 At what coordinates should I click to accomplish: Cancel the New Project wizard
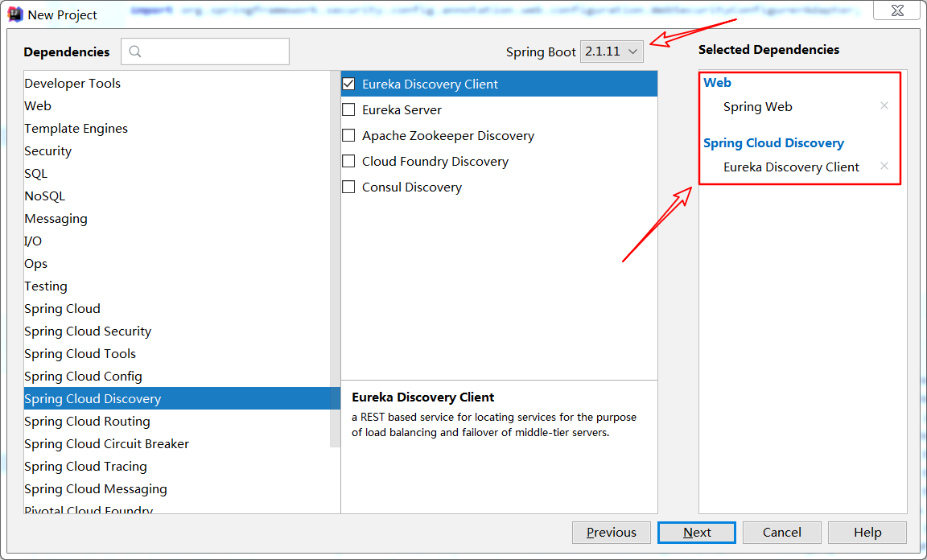[781, 532]
